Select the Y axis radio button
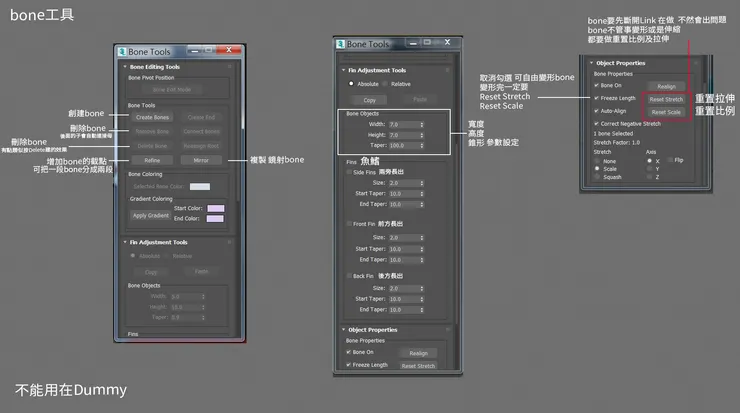Screen dimensions: 740x413 point(649,169)
